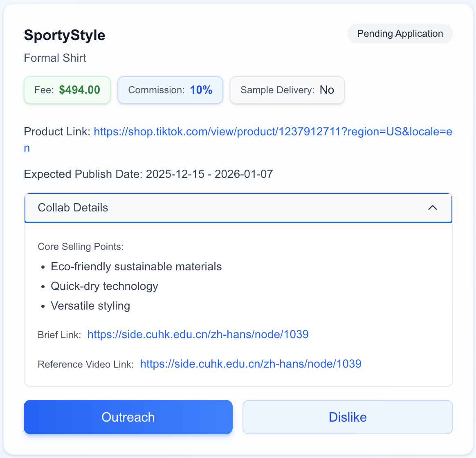Select the Quick-dry technology bullet

pyautogui.click(x=104, y=286)
